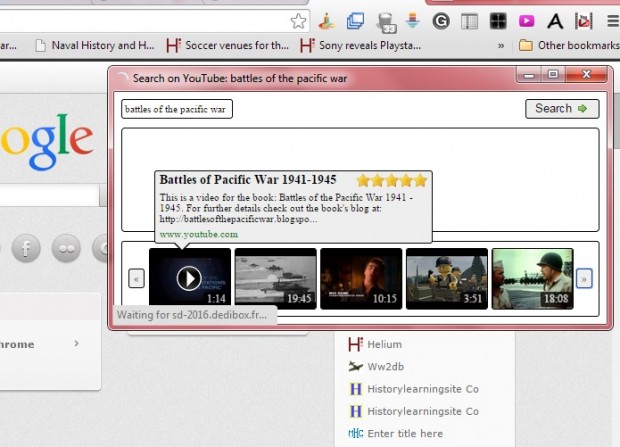Select the 19:45 battleship video thumbnail
Viewport: 620px width, 447px height.
(275, 278)
